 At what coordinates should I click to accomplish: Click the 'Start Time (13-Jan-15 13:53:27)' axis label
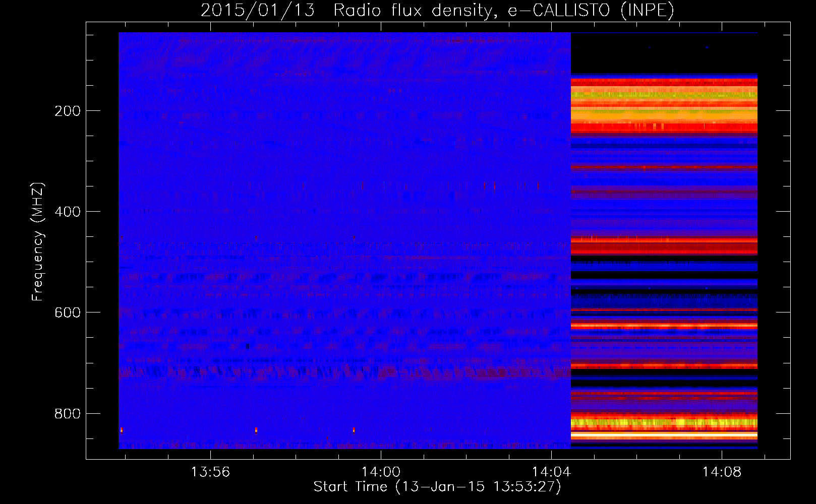437,487
